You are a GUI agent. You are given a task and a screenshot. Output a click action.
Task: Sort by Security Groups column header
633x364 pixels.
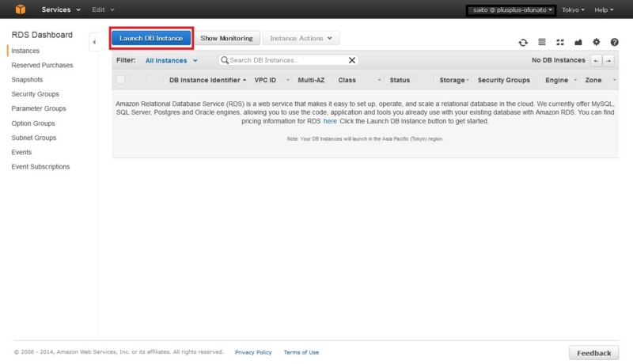pyautogui.click(x=504, y=80)
